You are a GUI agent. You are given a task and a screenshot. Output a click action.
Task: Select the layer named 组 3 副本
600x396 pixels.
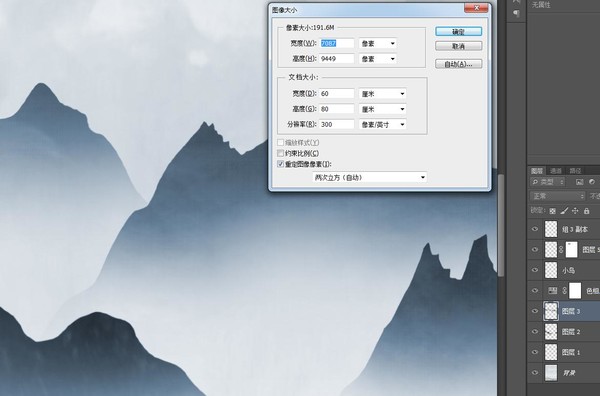tap(574, 230)
